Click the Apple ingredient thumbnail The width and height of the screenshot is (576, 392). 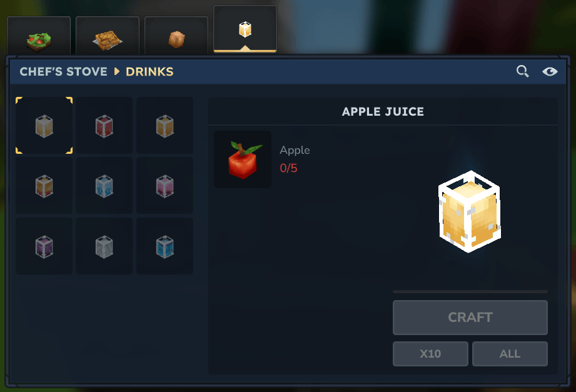click(x=243, y=159)
